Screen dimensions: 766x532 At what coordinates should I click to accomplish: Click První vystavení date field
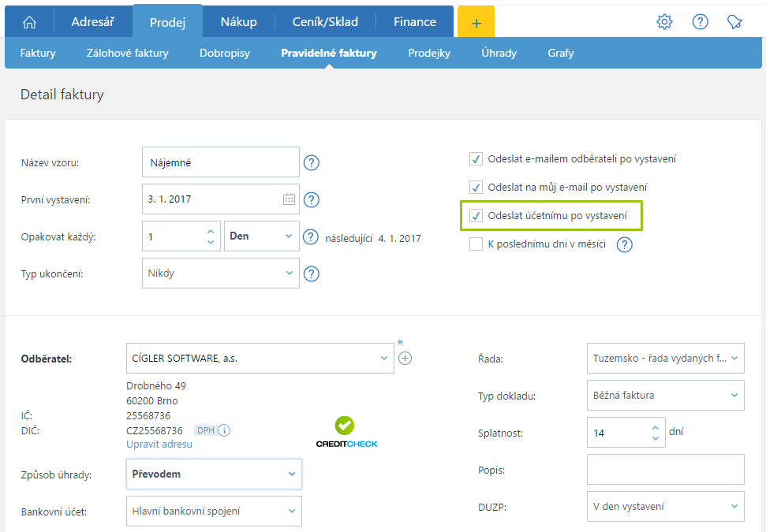[220, 199]
